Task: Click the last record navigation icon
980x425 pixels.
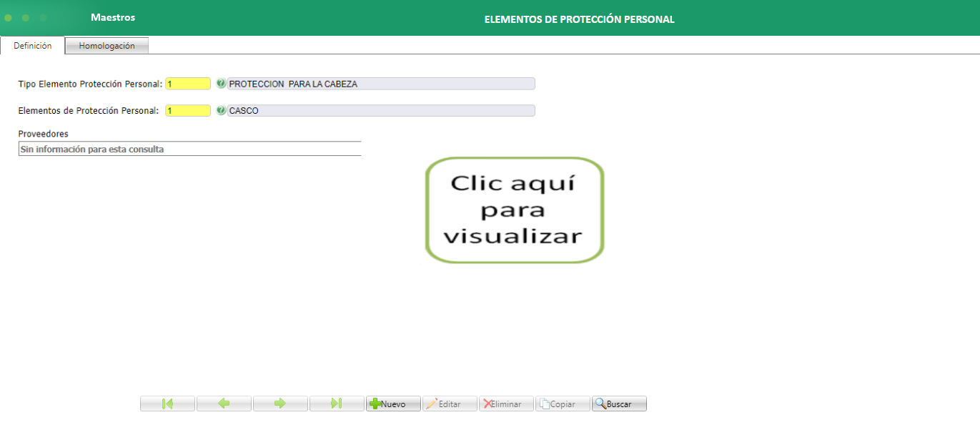Action: (x=337, y=403)
